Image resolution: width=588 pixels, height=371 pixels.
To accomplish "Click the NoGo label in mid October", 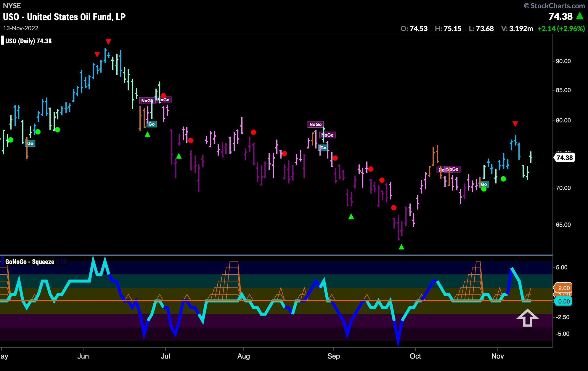I will [x=452, y=169].
